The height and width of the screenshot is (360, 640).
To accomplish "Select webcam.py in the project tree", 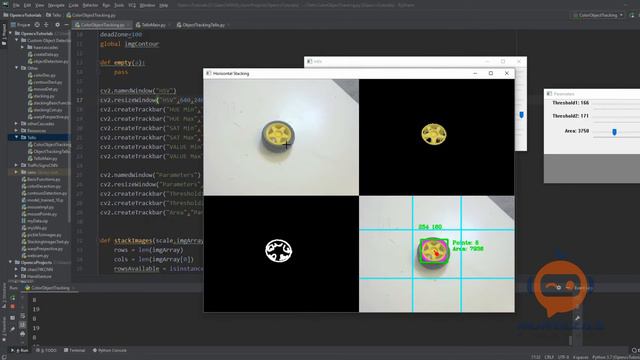I will click(35, 256).
